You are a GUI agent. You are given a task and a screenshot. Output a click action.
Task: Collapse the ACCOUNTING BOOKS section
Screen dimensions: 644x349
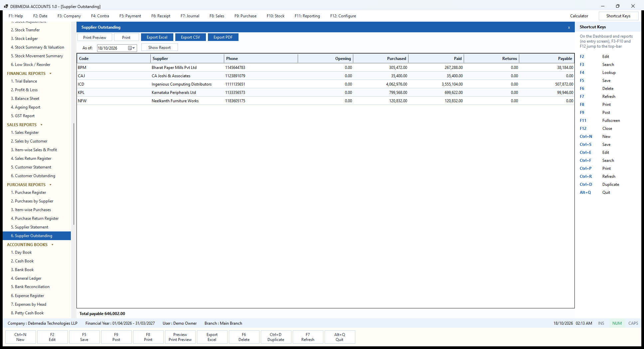click(x=53, y=245)
